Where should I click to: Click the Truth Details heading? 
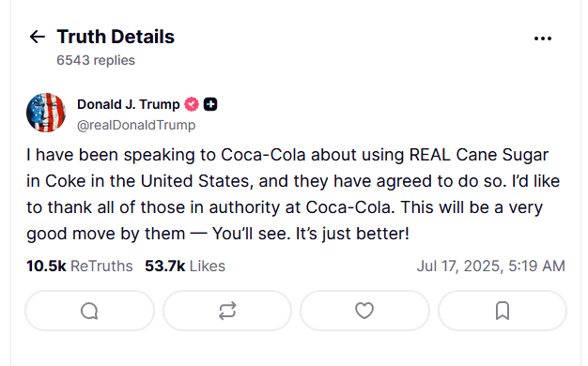116,37
